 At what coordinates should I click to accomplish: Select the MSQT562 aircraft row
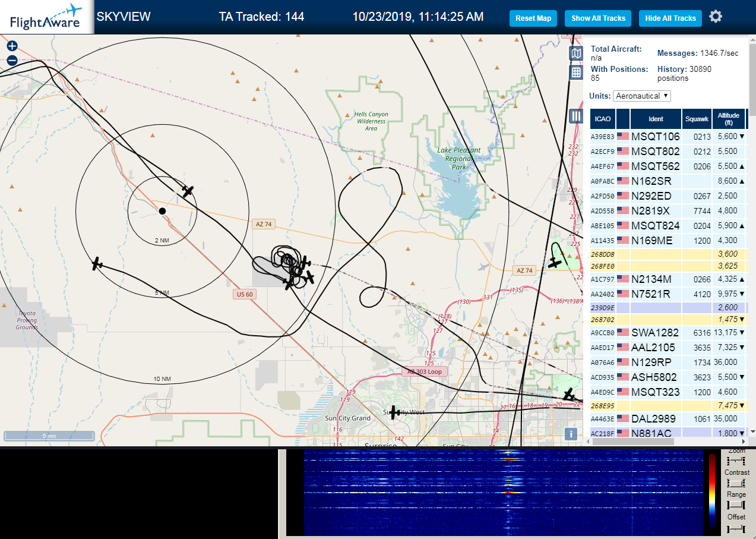click(668, 166)
